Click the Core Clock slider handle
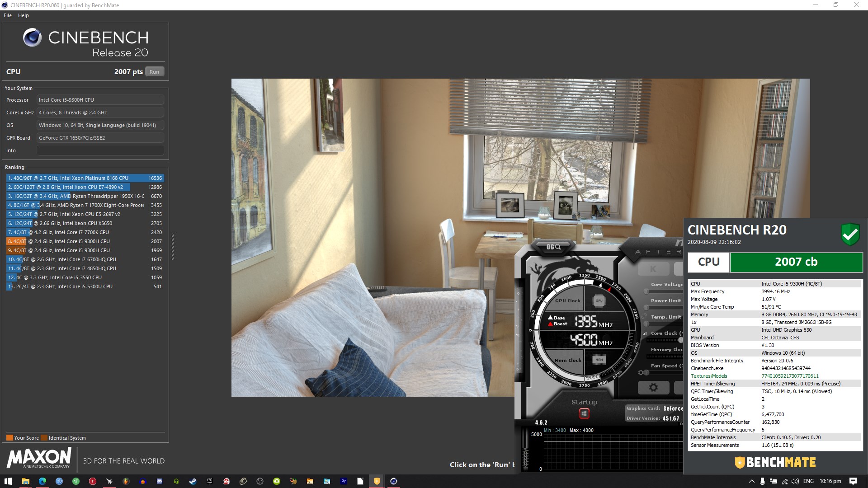 (680, 340)
